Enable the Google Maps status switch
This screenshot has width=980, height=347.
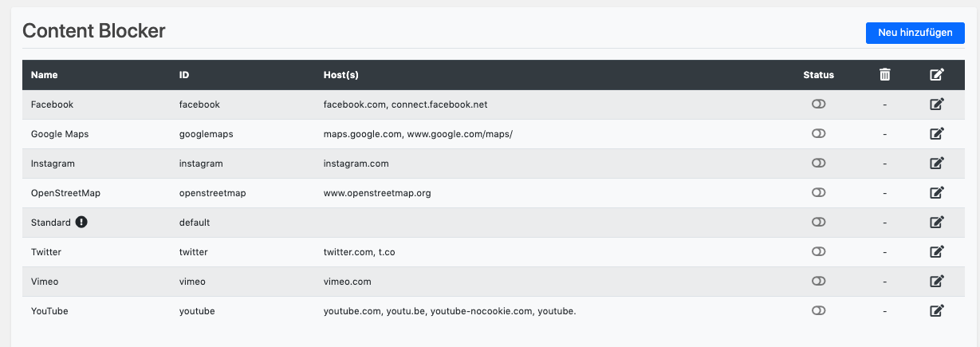[x=818, y=134]
